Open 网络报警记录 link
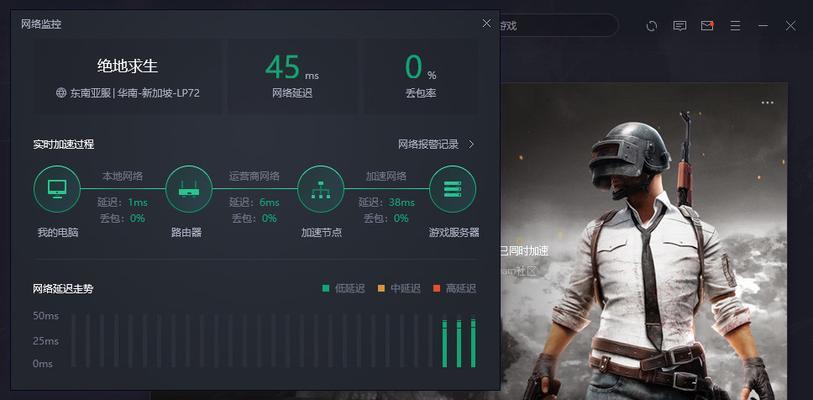Screen dimensions: 813x400 point(428,144)
